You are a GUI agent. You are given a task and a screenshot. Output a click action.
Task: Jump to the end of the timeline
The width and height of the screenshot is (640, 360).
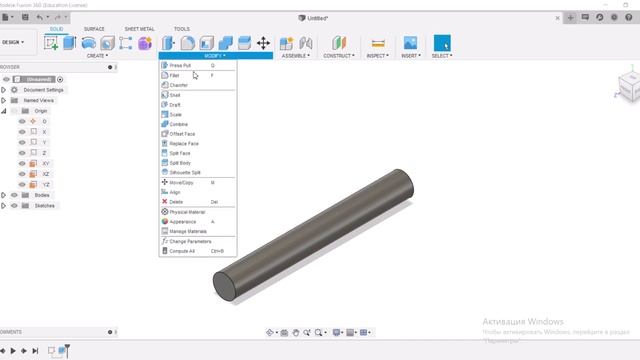36,351
